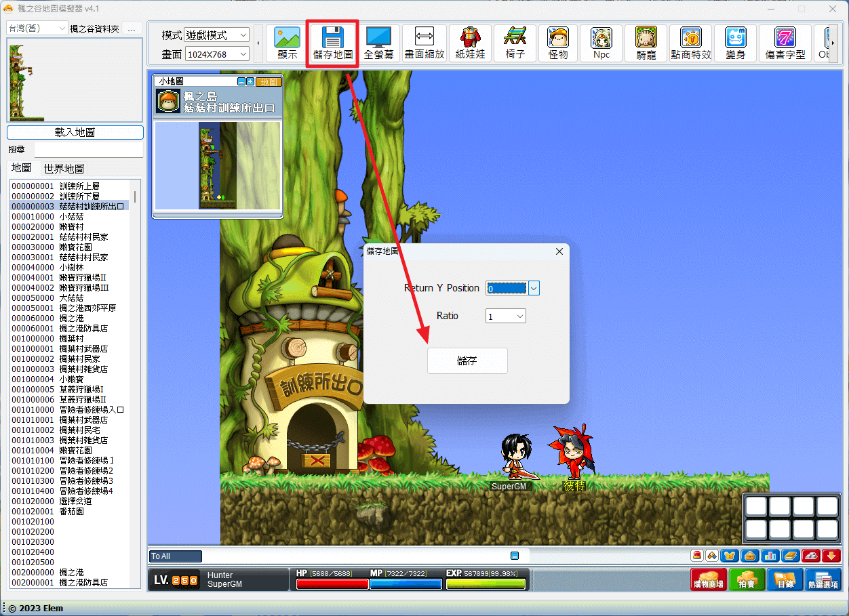This screenshot has width=849, height=616.
Task: Click the 載入地圖 load map button
Action: 75,132
